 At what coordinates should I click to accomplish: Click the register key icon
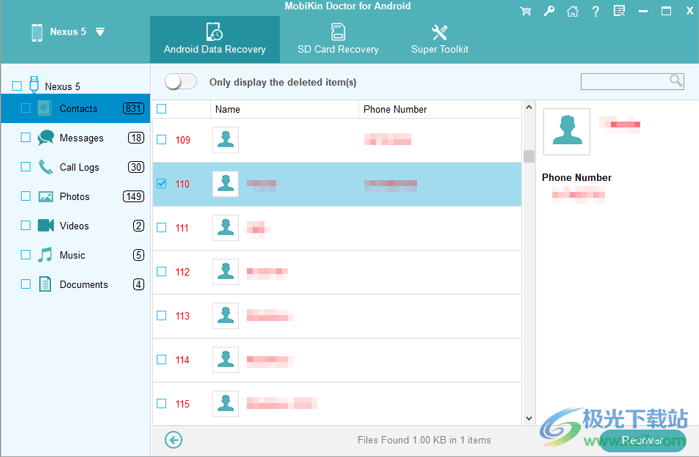tap(549, 11)
